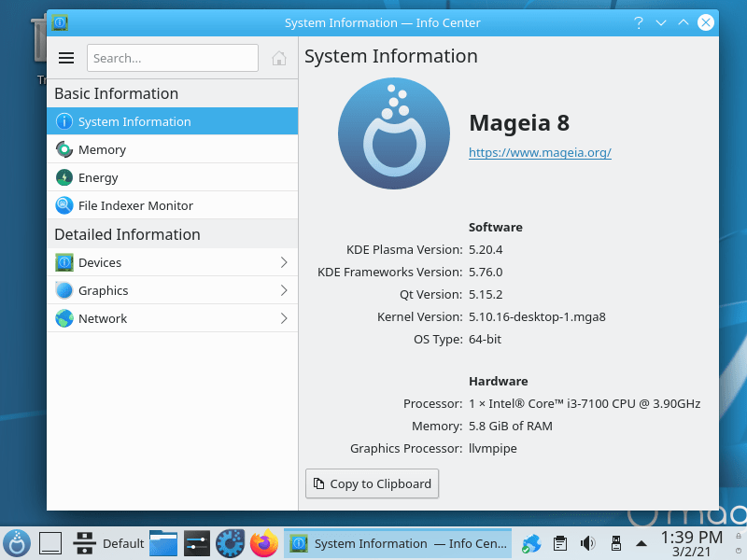Screen dimensions: 747x560
Task: Click the Memory gauge icon
Action: 64,149
